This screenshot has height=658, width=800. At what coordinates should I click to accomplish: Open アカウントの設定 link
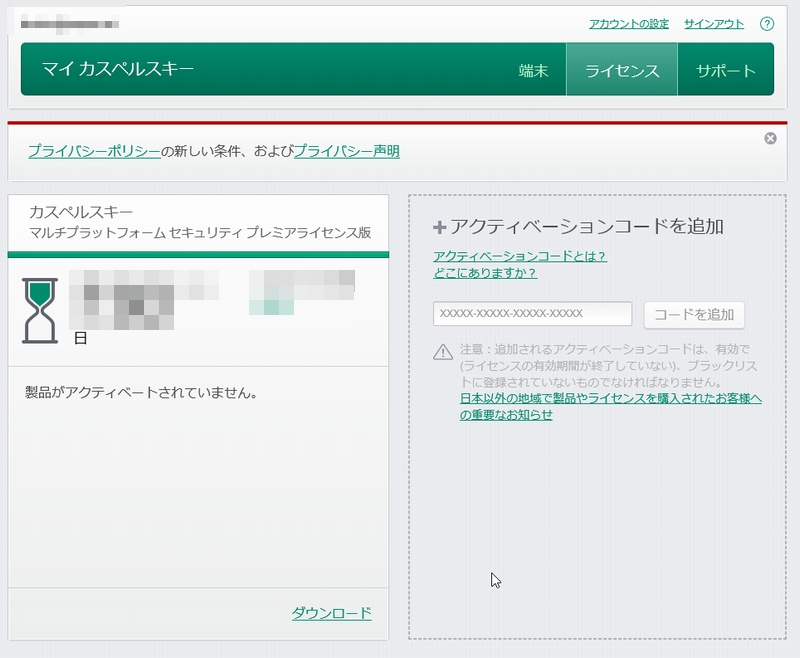point(629,23)
